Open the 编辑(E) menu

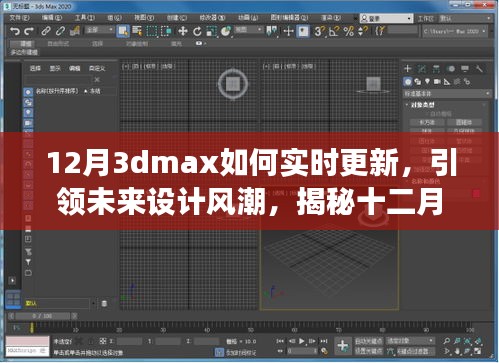tap(52, 18)
